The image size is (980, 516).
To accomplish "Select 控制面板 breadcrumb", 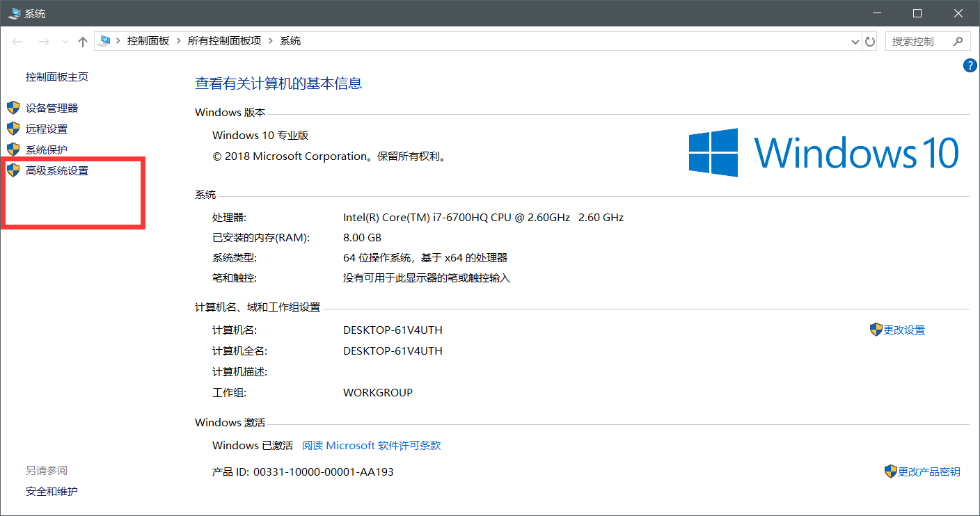I will pos(148,41).
